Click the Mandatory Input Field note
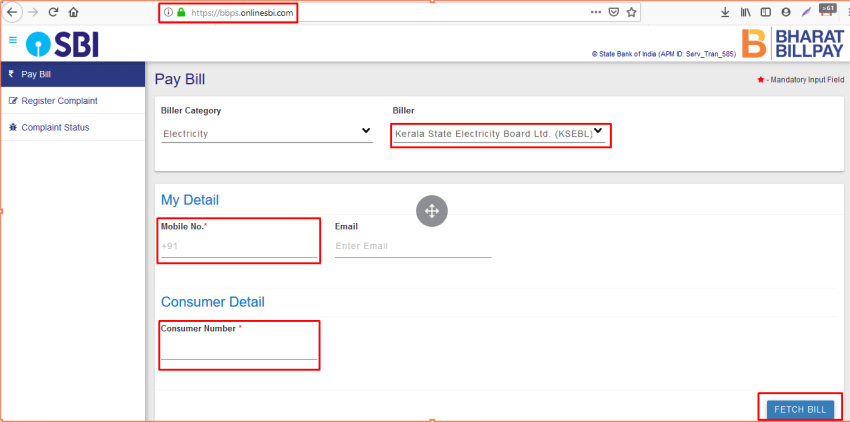 pos(800,80)
